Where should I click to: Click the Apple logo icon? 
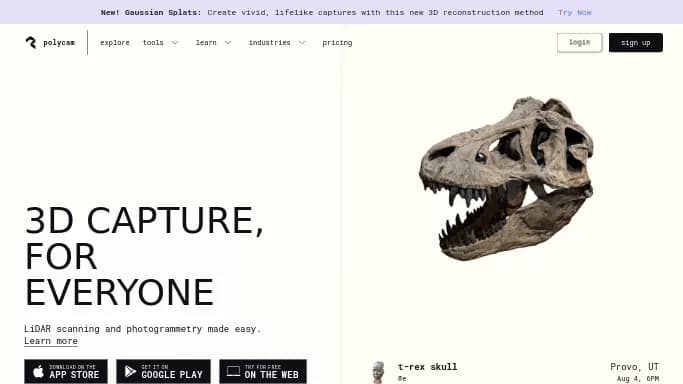coord(38,371)
